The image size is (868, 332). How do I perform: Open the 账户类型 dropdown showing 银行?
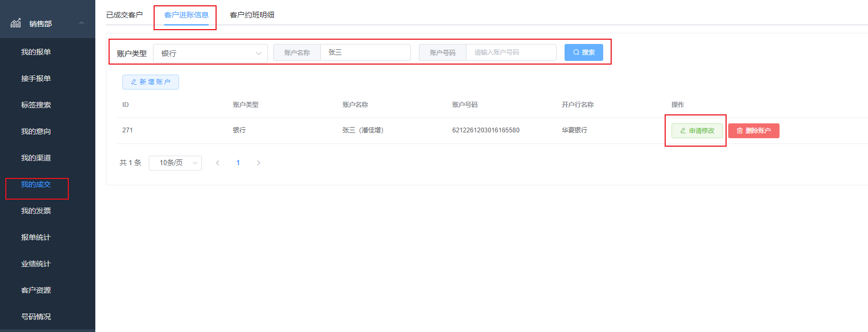tap(210, 53)
